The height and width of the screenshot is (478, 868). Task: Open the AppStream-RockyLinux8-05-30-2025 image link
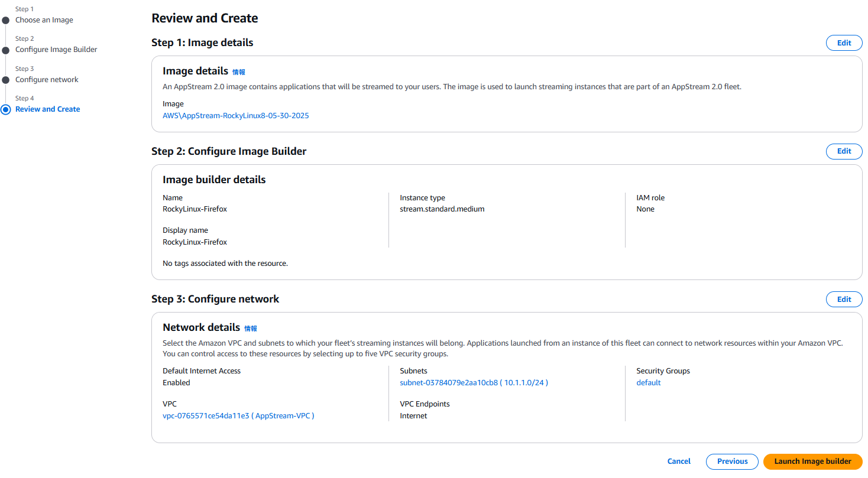235,116
